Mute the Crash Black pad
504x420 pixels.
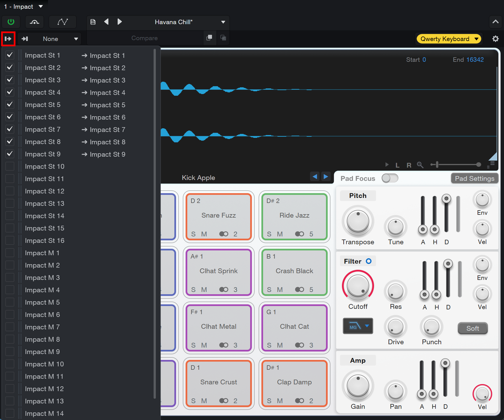click(280, 290)
